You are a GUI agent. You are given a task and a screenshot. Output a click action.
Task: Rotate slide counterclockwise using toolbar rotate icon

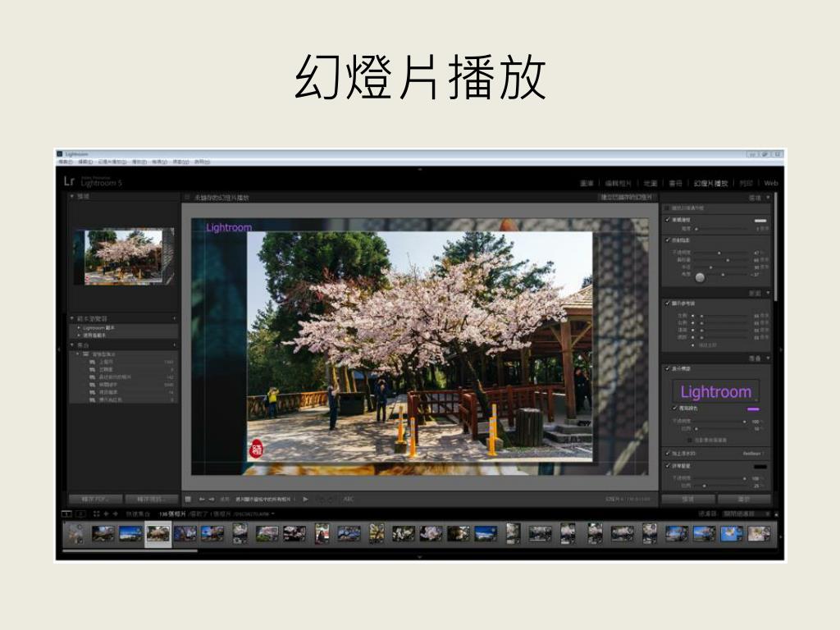tap(321, 500)
